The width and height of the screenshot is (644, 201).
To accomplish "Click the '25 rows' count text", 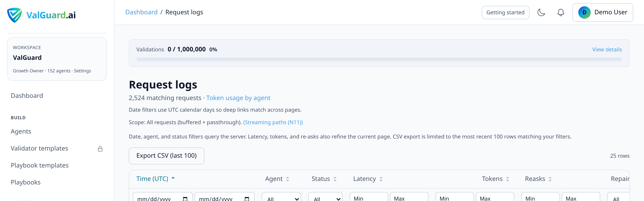I will click(x=619, y=156).
